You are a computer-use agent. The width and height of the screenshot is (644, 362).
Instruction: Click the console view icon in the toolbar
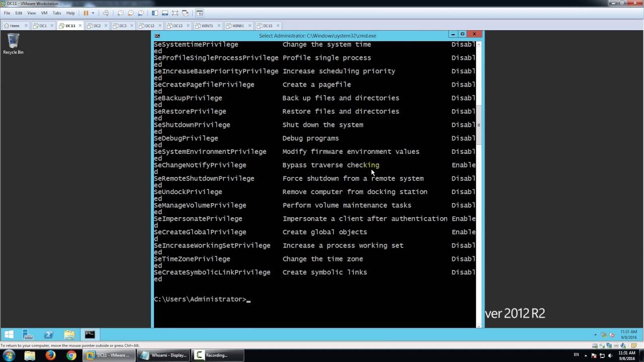[x=200, y=13]
